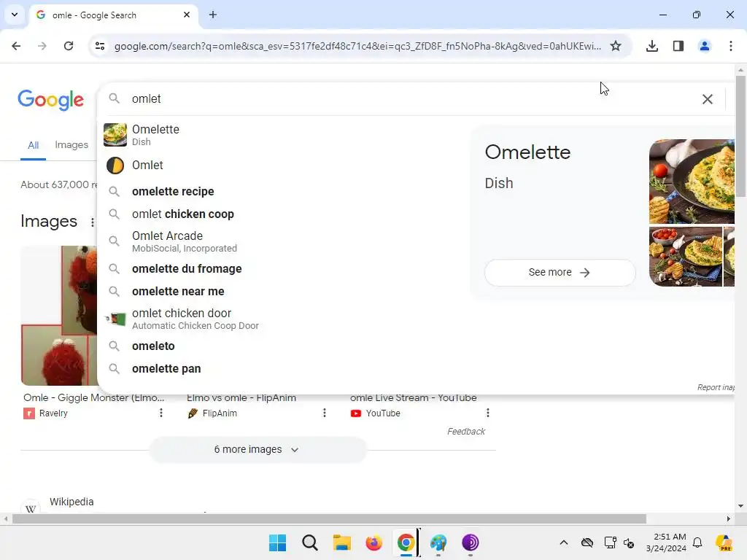Click the 'Report inappropriate' link
This screenshot has width=747, height=560.
[716, 387]
